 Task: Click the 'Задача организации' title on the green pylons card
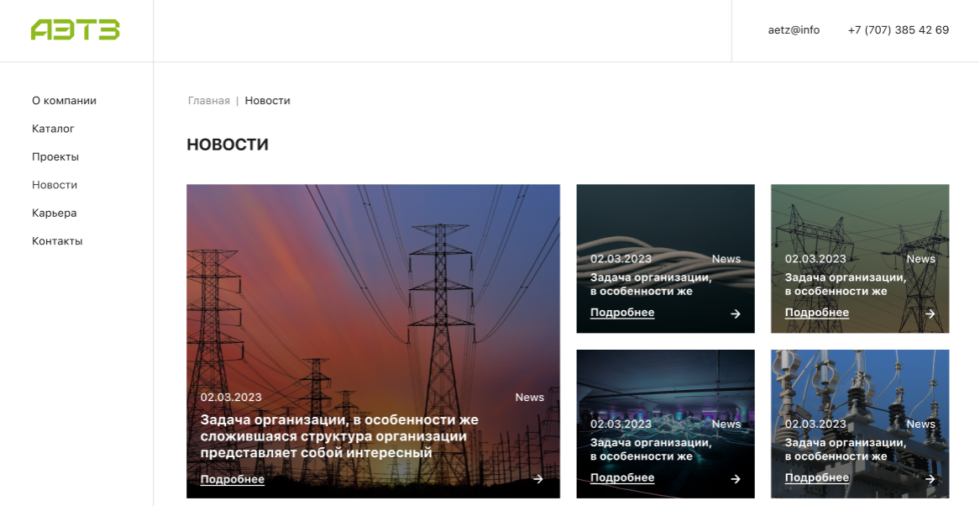tap(845, 284)
